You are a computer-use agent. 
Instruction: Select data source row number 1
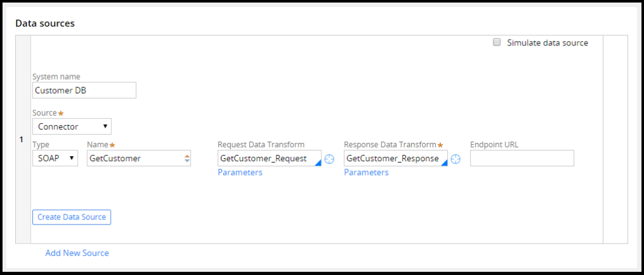(21, 140)
